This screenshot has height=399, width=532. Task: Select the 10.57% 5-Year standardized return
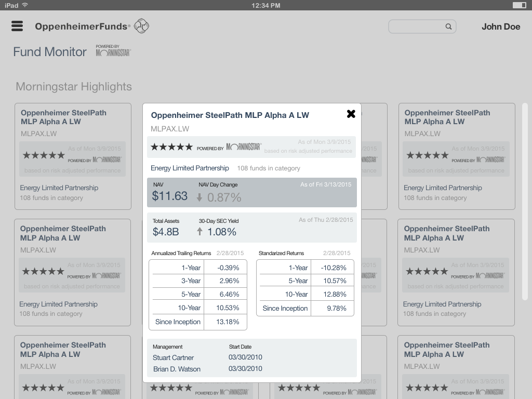click(x=335, y=281)
